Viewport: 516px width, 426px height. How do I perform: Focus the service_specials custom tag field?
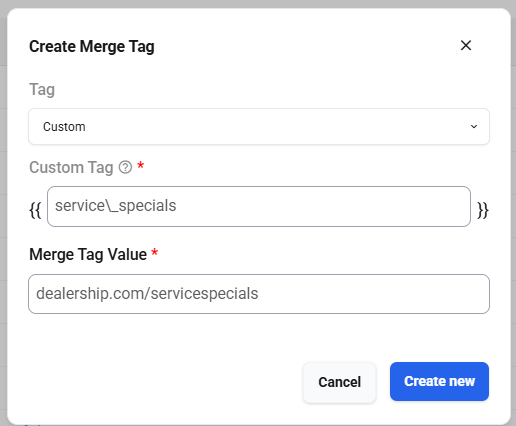tap(259, 206)
